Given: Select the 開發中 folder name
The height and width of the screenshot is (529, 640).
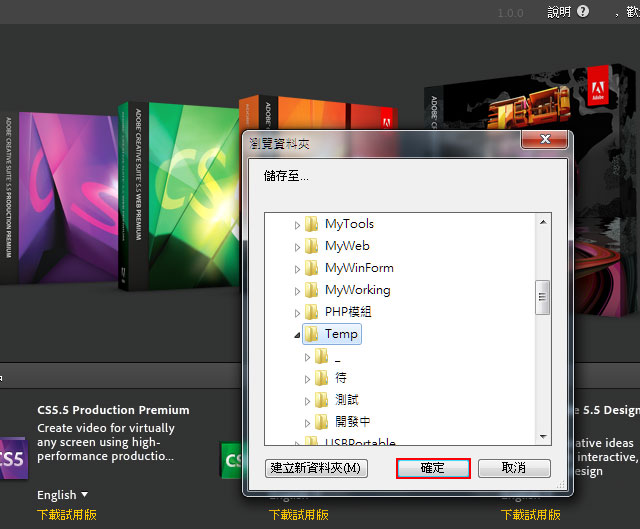Looking at the screenshot, I should (x=353, y=422).
